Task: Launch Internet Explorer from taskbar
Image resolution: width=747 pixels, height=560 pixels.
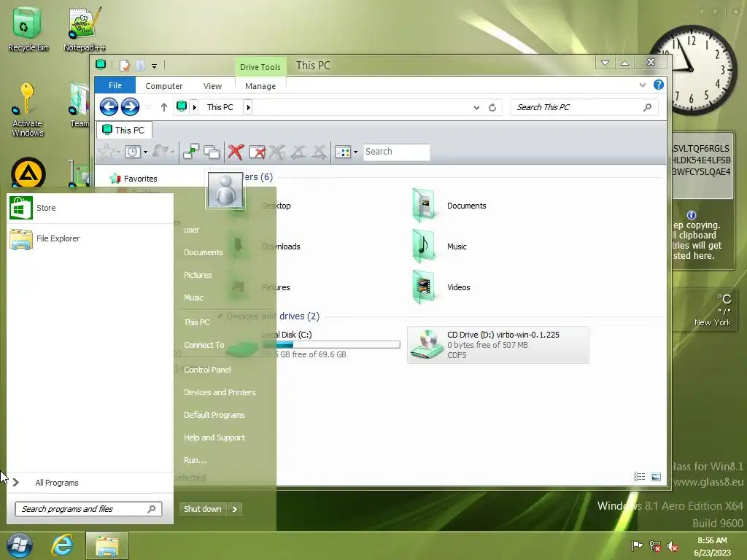Action: pos(63,545)
